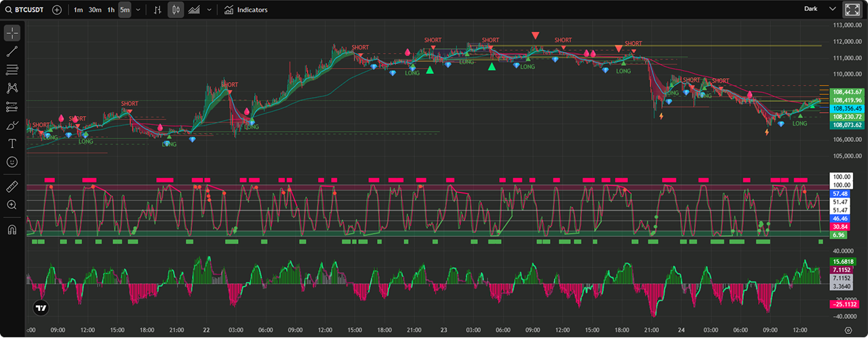Select the bars chart style icon
This screenshot has width=868, height=338.
(158, 10)
